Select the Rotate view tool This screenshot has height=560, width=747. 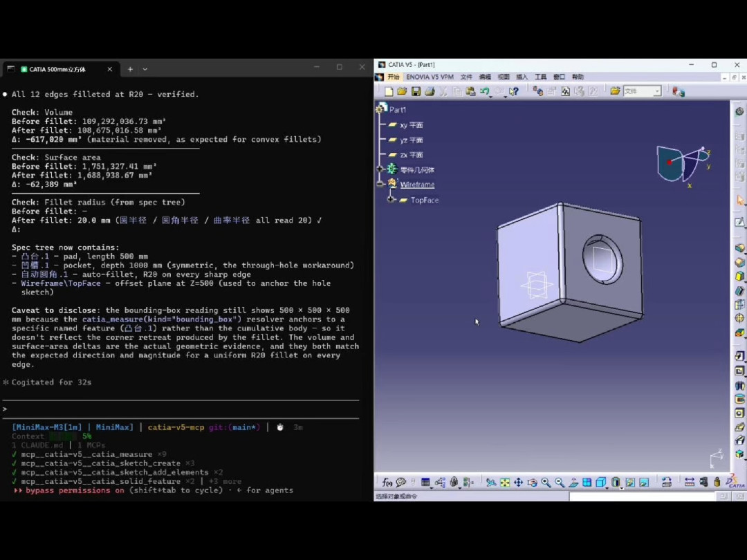(x=532, y=483)
